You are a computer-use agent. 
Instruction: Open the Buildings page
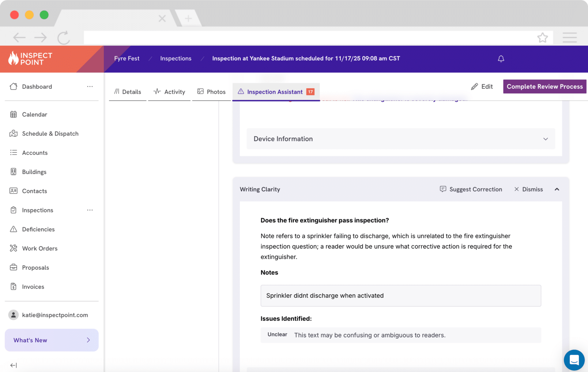coord(34,172)
